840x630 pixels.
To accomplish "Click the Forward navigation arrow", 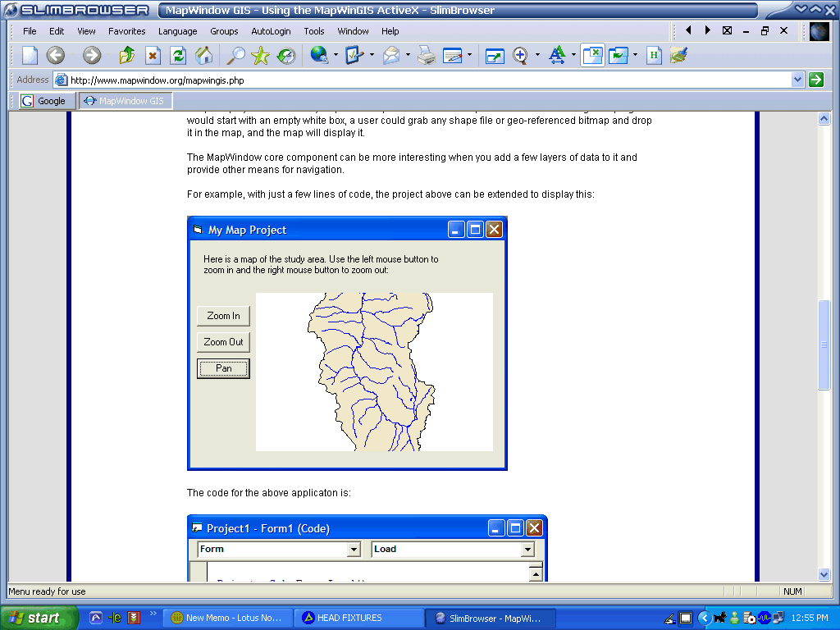I will pyautogui.click(x=92, y=55).
